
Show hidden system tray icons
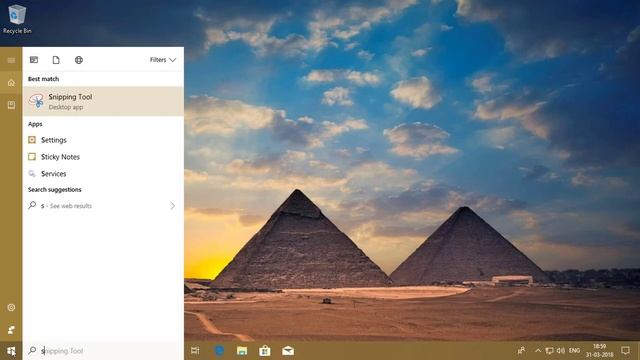click(538, 351)
